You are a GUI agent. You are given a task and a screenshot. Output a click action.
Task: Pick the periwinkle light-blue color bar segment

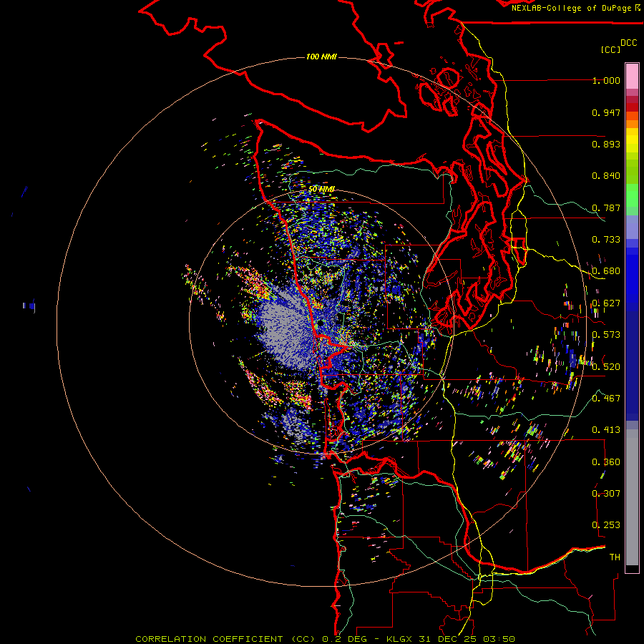(632, 227)
